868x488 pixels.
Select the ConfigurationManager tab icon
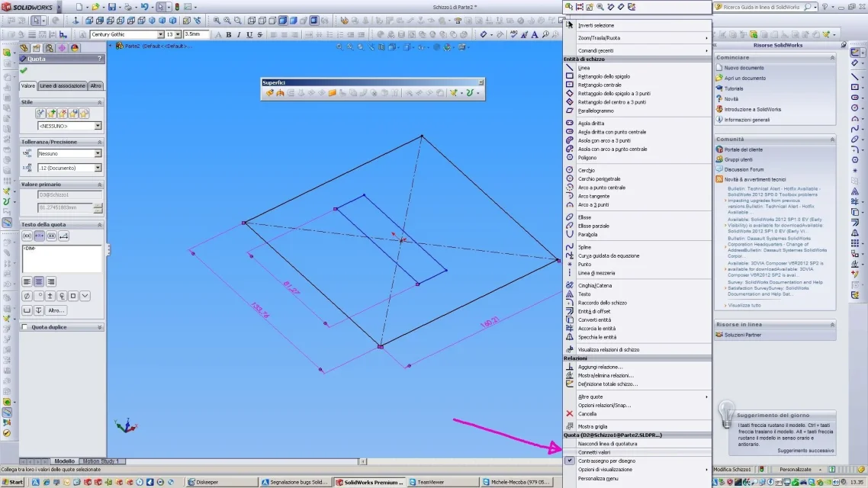[x=50, y=48]
